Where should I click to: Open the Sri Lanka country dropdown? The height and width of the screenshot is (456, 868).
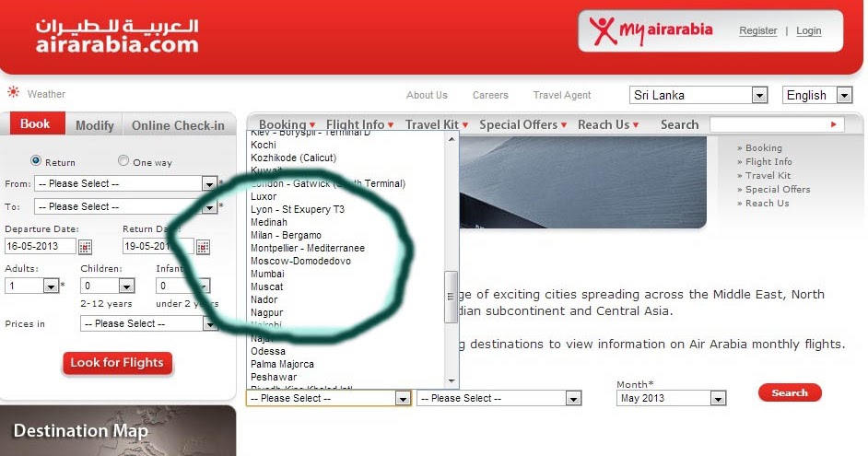coord(698,95)
